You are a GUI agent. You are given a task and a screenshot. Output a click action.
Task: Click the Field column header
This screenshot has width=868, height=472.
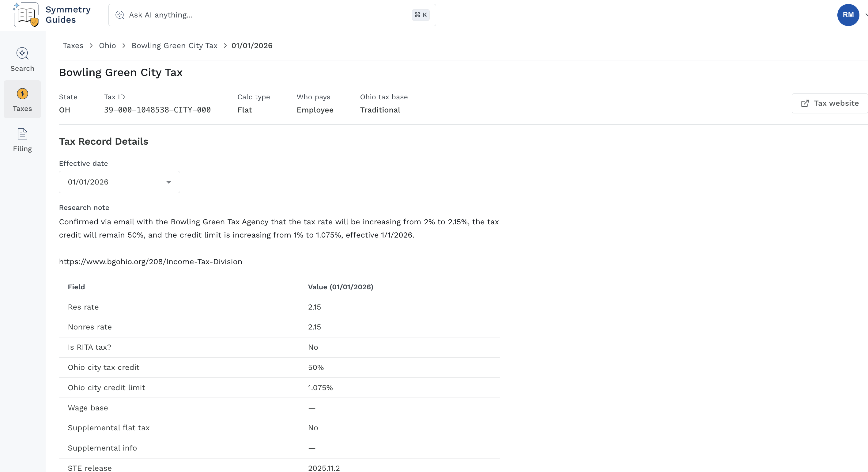pos(76,287)
